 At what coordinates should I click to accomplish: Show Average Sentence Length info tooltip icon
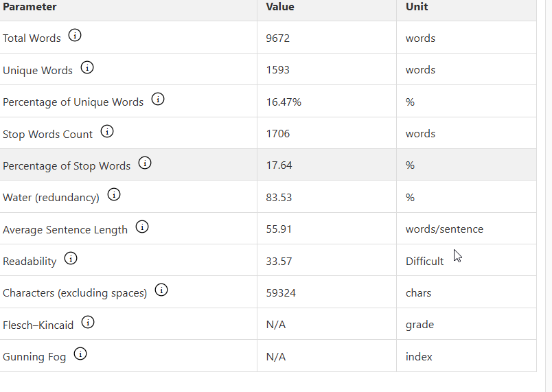(x=142, y=227)
